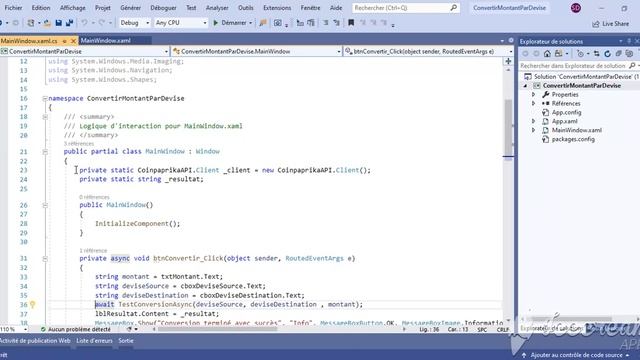640x360 pixels.
Task: Click the pending changes filter icon
Action: [580, 53]
